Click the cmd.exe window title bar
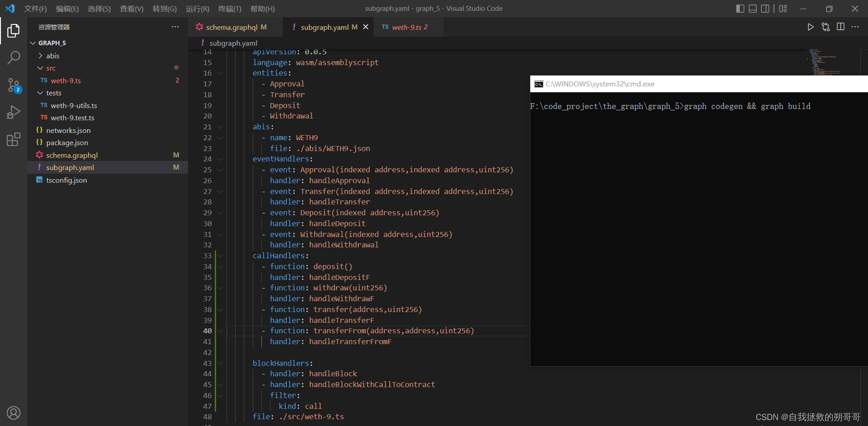The width and height of the screenshot is (868, 426). (699, 84)
